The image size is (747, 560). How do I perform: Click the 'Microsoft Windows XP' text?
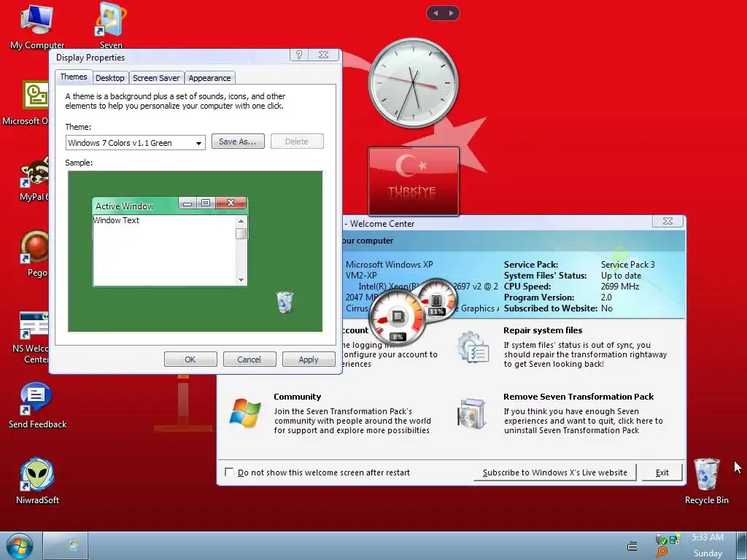pyautogui.click(x=390, y=264)
